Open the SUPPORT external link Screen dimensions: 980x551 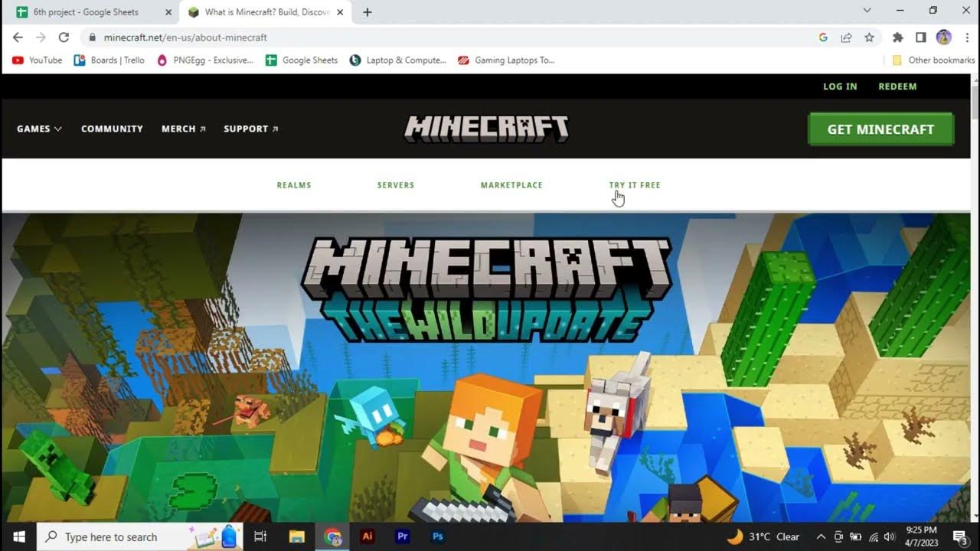251,129
